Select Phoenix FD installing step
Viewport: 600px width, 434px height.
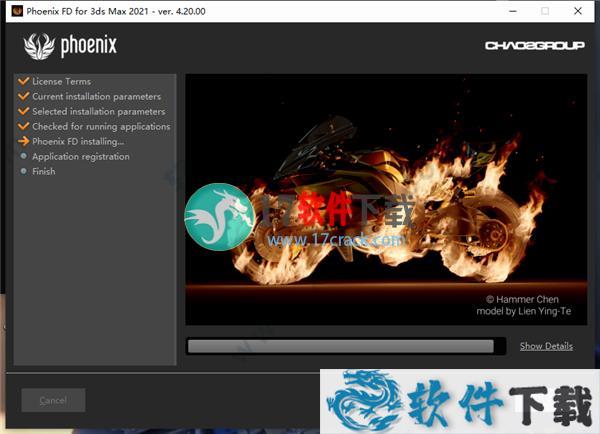coord(78,141)
